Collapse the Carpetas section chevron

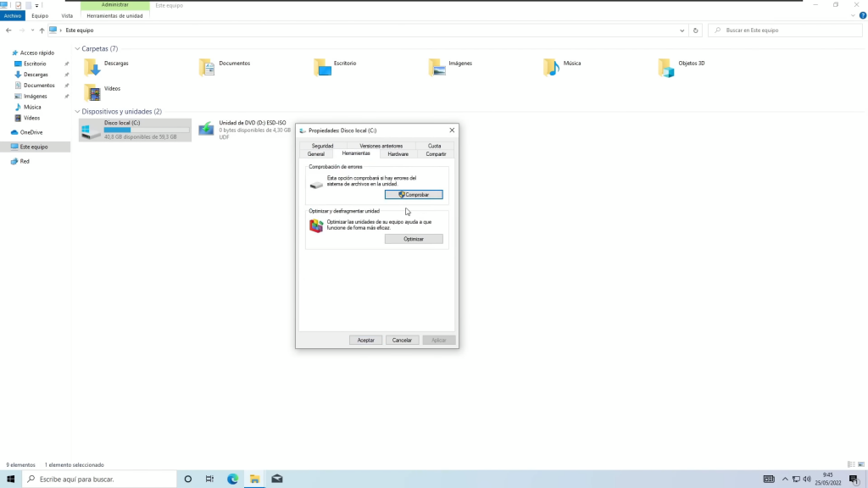click(x=77, y=49)
